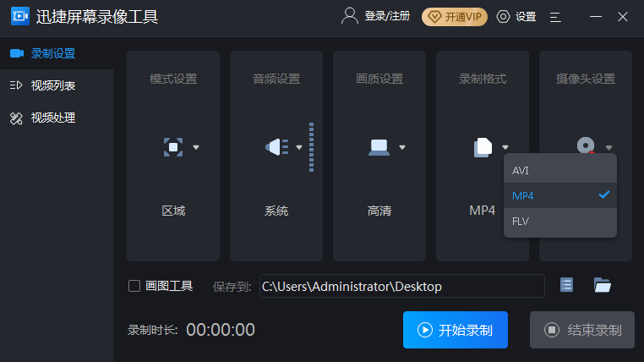
Task: Expand the 摄像头设置 dropdown arrow
Action: tap(609, 147)
